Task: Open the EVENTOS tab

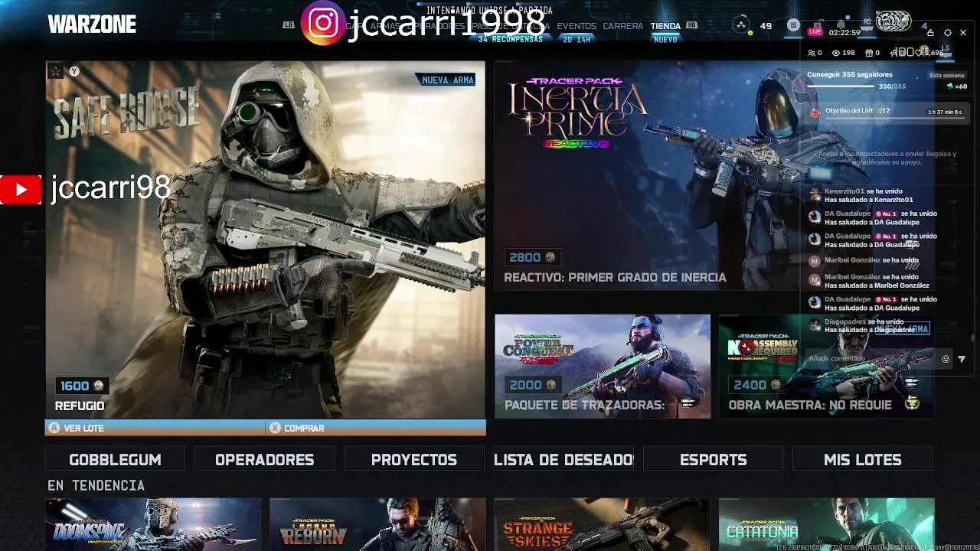Action: click(x=577, y=26)
